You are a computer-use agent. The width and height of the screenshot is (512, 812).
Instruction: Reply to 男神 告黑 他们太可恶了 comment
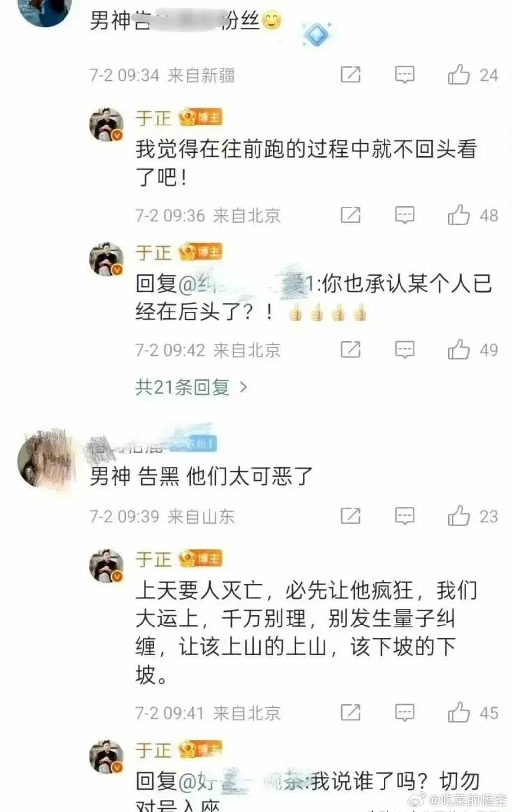(x=404, y=516)
